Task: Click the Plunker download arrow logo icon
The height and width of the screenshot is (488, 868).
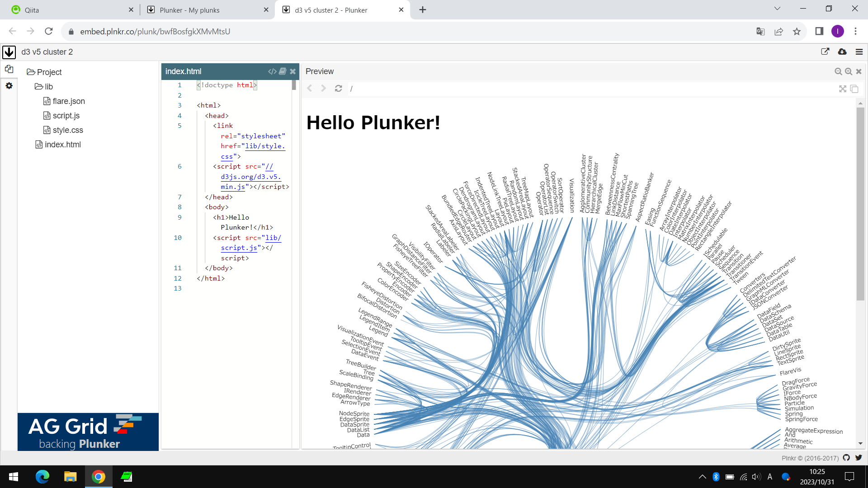Action: tap(9, 52)
